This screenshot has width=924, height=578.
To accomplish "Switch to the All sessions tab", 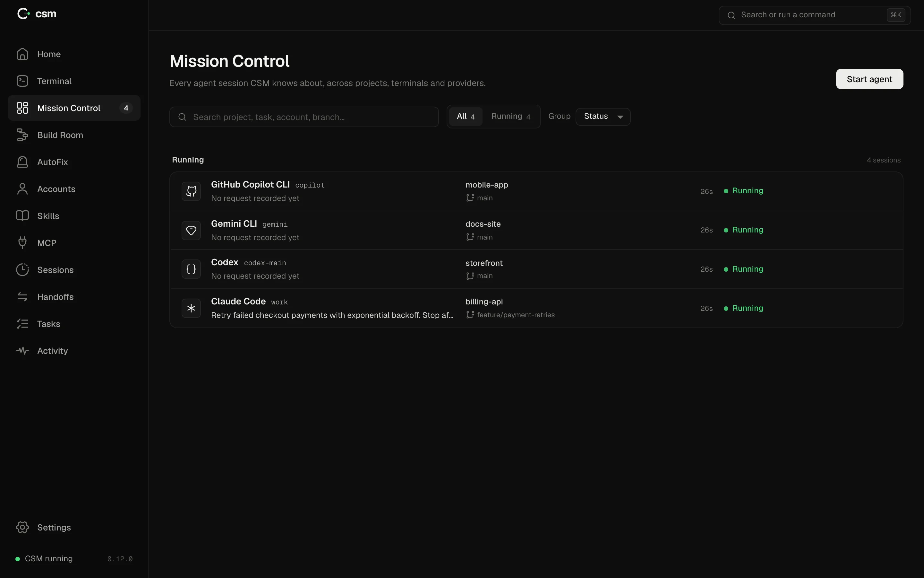I will click(466, 116).
